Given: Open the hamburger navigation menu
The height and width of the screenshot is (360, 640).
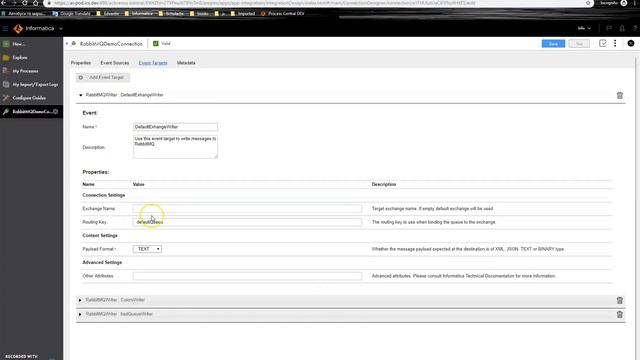Looking at the screenshot, I should pyautogui.click(x=5, y=29).
